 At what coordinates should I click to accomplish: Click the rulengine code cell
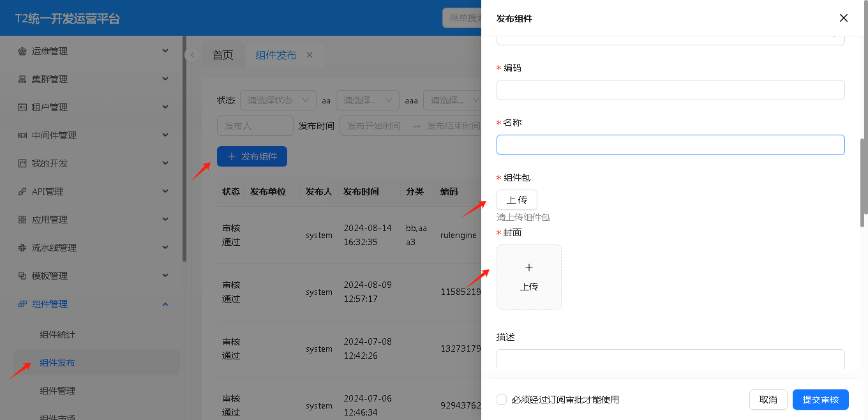tap(458, 235)
